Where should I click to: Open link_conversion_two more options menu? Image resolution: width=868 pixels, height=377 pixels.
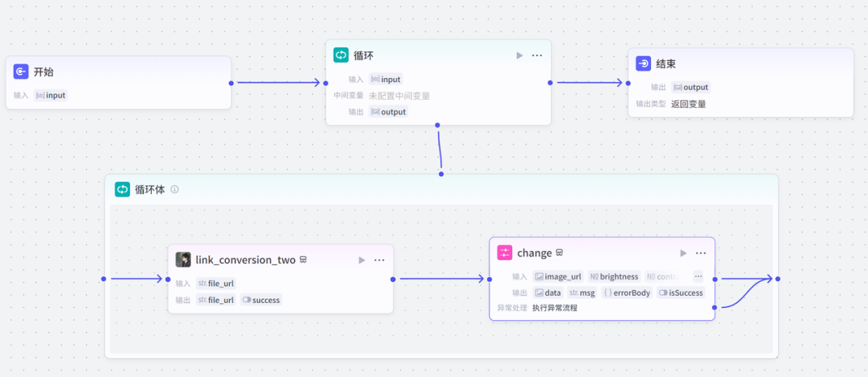pos(379,260)
